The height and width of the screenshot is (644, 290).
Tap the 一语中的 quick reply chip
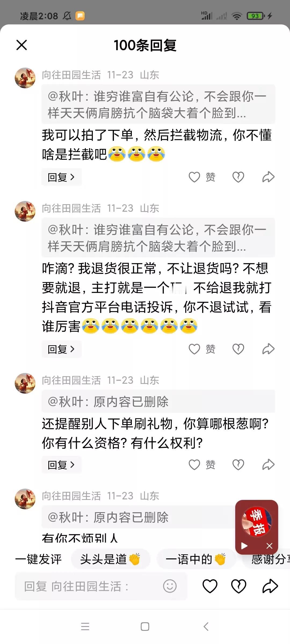(x=196, y=559)
